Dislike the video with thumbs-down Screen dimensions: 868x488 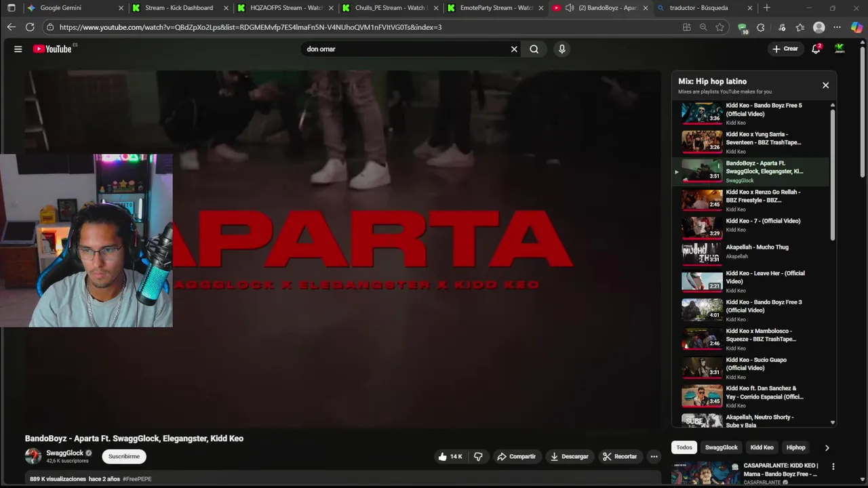pyautogui.click(x=478, y=456)
